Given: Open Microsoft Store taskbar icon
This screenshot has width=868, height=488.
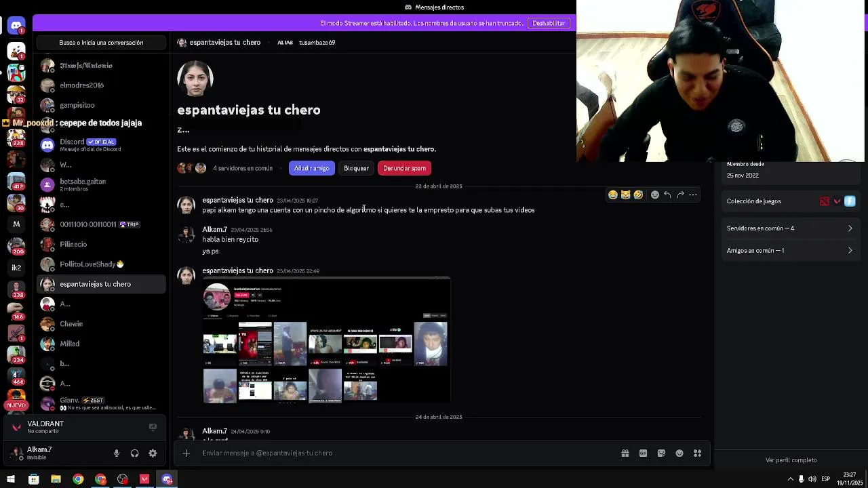Looking at the screenshot, I should coord(33,479).
